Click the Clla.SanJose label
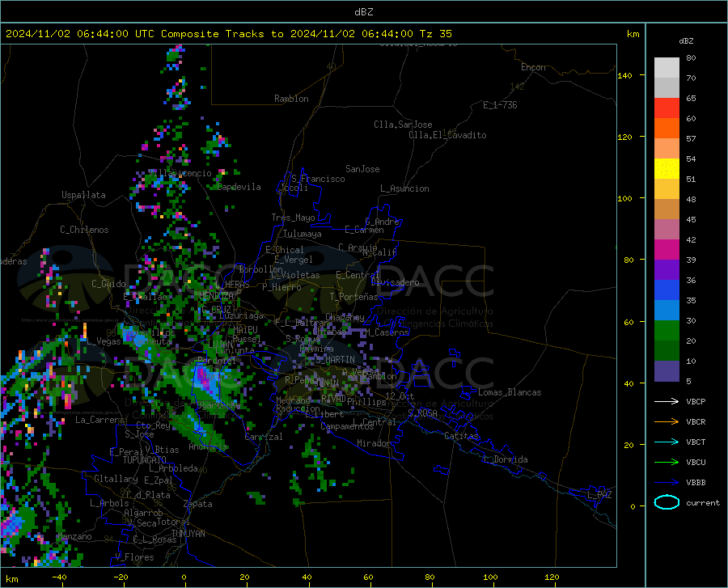 coord(403,125)
